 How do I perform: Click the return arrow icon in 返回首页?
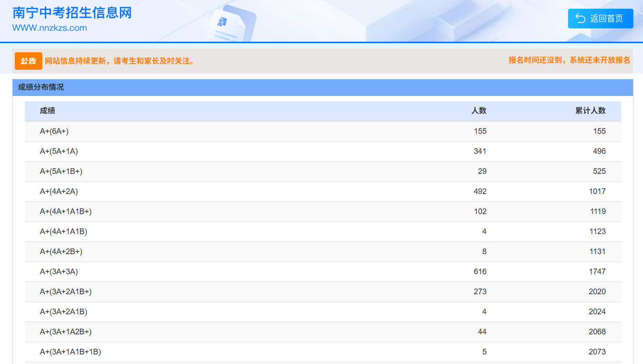(x=580, y=18)
